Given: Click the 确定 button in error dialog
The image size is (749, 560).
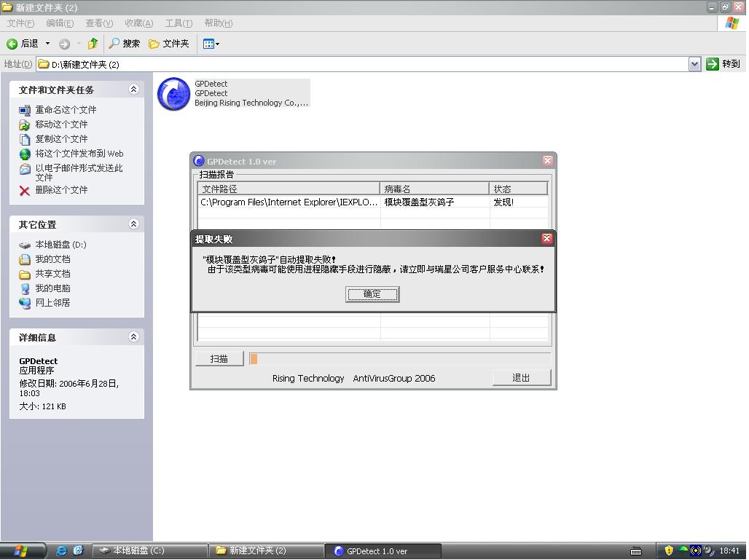Looking at the screenshot, I should click(372, 294).
